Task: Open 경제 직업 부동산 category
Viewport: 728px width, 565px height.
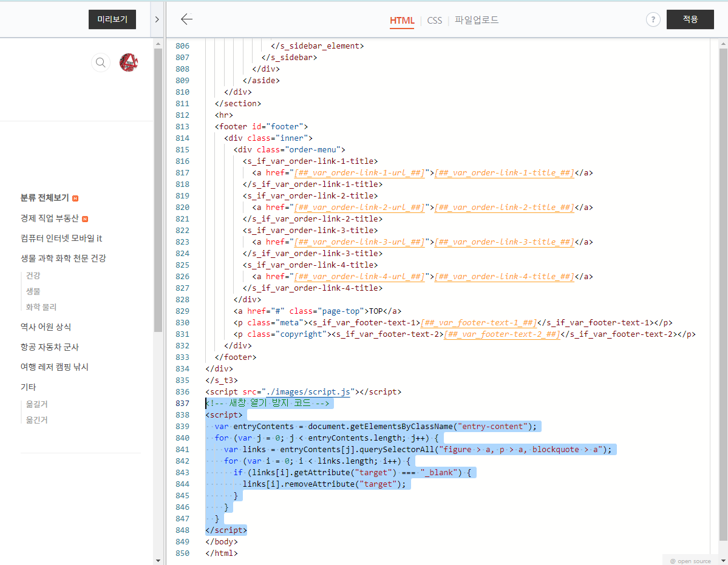Action: pyautogui.click(x=49, y=218)
